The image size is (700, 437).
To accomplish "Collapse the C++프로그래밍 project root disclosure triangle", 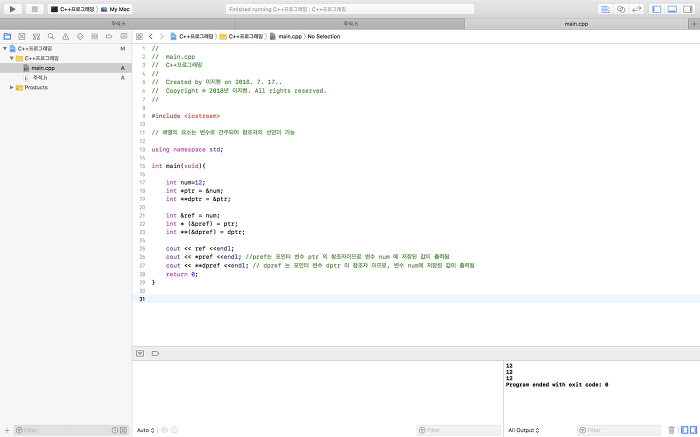I will coord(5,48).
